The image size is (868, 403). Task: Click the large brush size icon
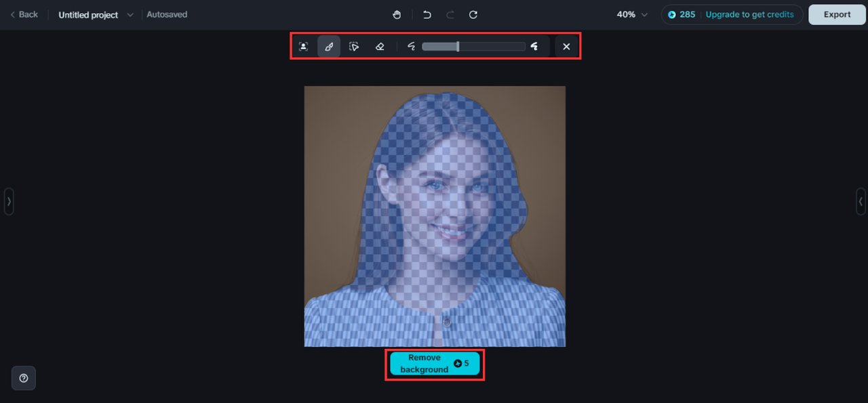click(534, 46)
